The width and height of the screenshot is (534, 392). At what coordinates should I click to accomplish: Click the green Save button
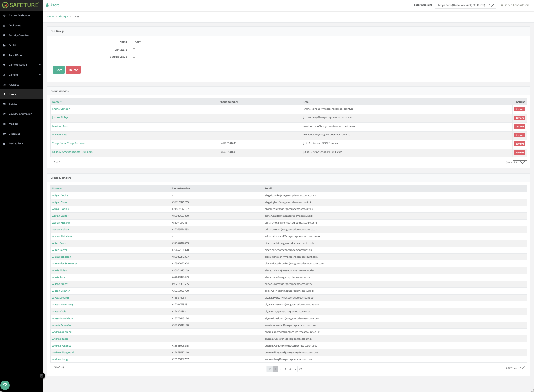[59, 70]
